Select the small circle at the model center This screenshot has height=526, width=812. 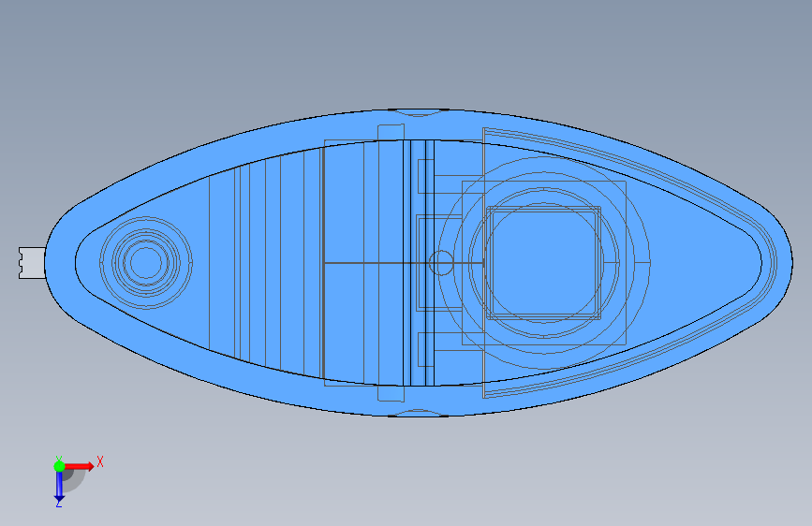pos(441,263)
